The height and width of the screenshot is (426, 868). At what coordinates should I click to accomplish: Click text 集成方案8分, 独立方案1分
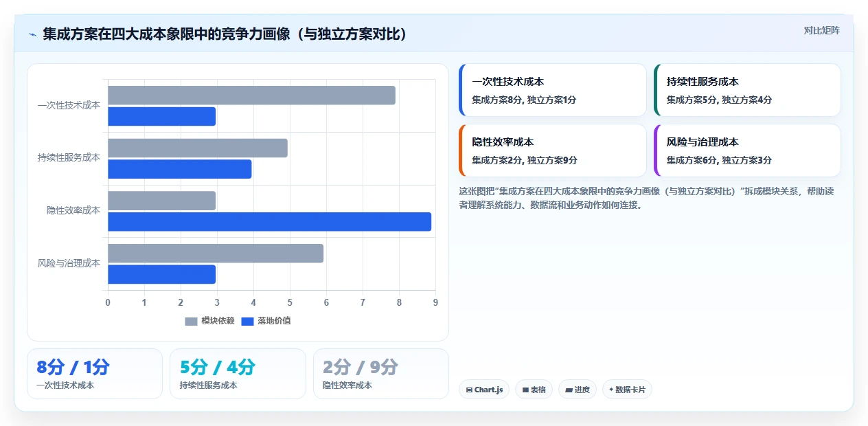coord(524,100)
